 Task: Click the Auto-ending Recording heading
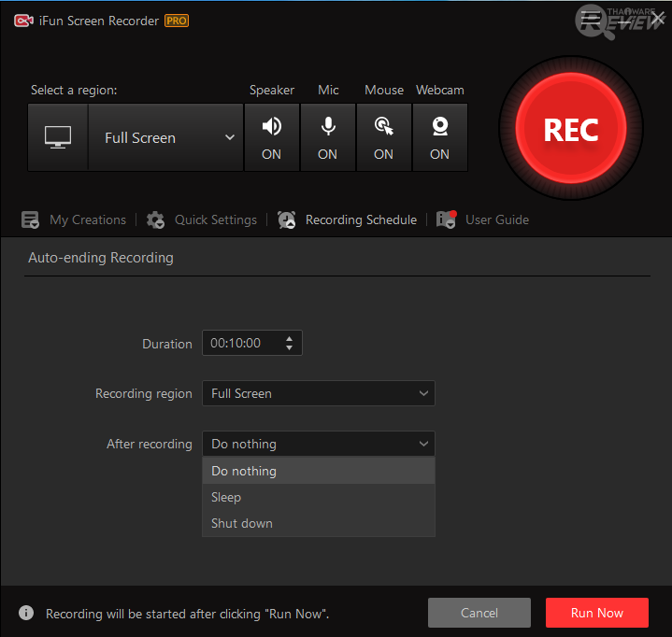pos(101,258)
